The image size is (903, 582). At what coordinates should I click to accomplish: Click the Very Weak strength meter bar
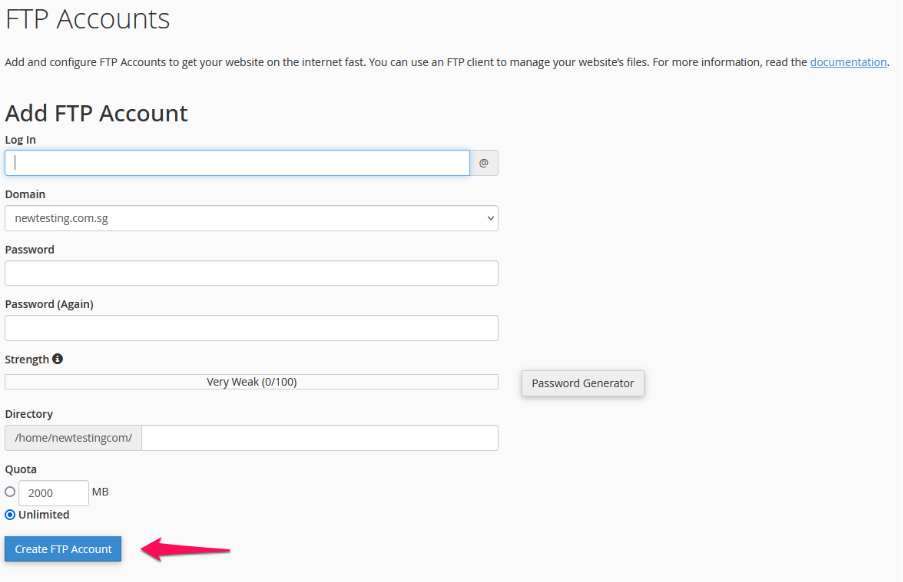(x=251, y=382)
